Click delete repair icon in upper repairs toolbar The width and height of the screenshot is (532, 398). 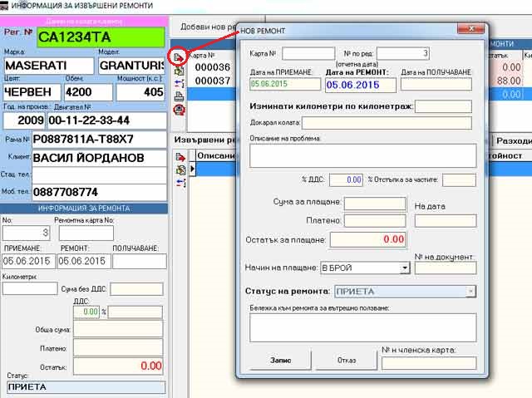(x=180, y=83)
